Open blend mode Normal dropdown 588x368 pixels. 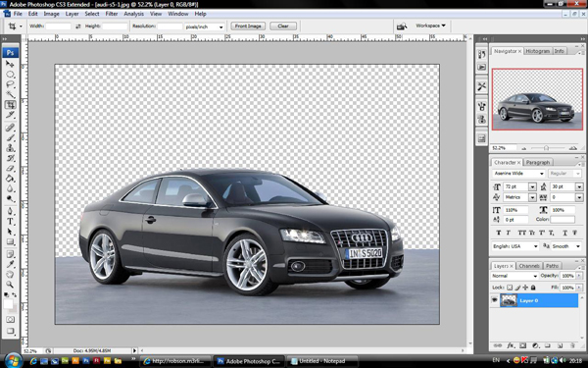tap(535, 276)
